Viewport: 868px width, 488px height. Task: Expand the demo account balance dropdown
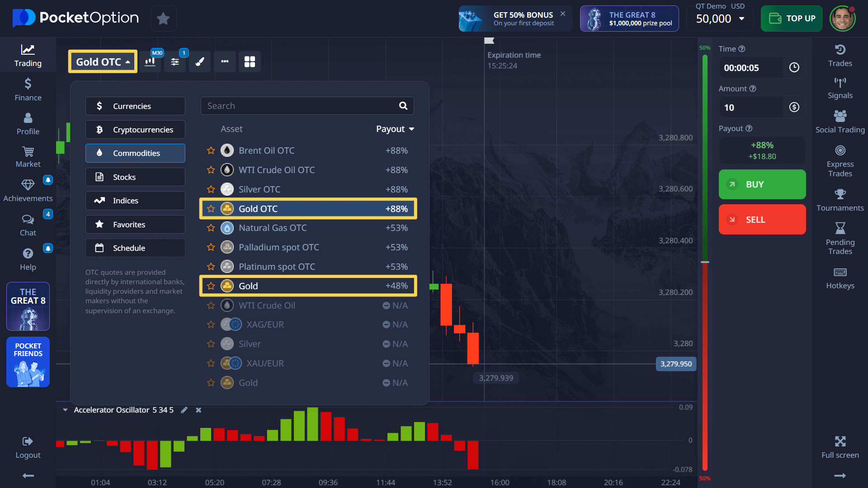[x=741, y=19]
